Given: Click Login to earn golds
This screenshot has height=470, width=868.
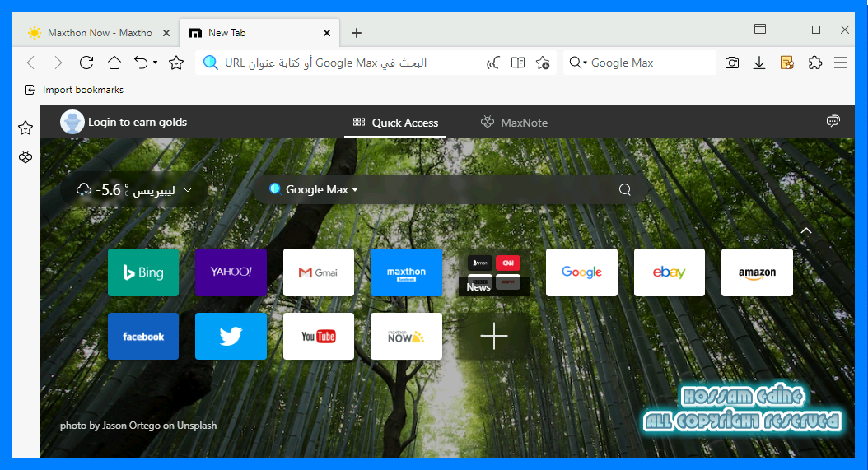Looking at the screenshot, I should [x=138, y=123].
